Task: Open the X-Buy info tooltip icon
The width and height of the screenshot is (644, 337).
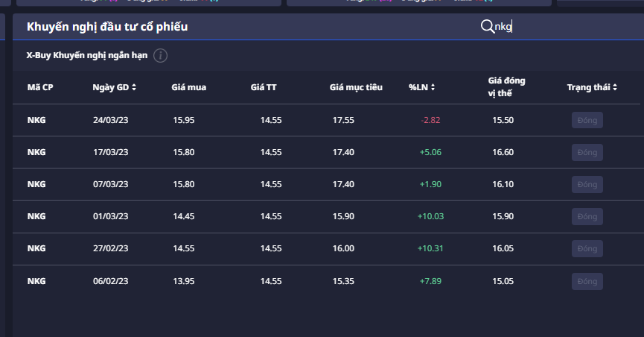Action: (160, 56)
